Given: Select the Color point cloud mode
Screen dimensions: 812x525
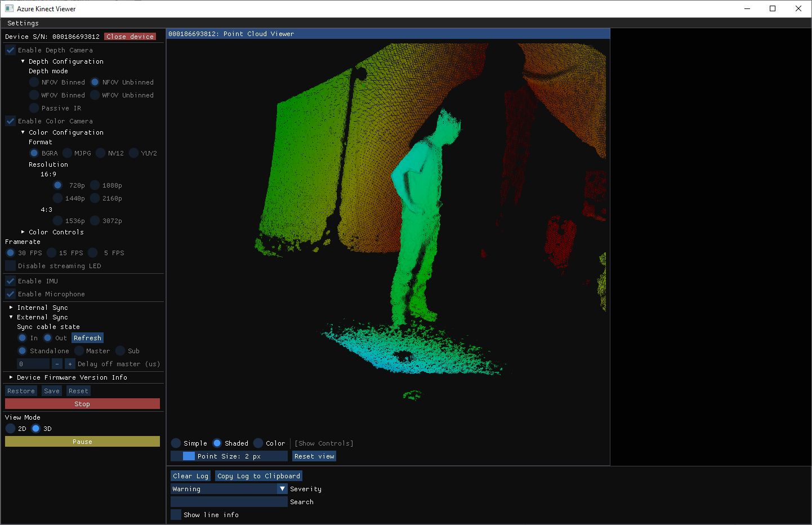Looking at the screenshot, I should [258, 443].
